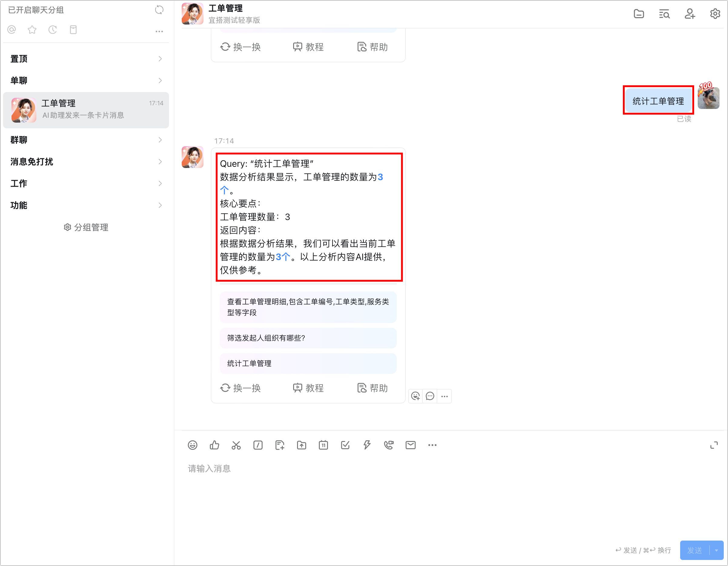
Task: Select the 工单管理 conversation in list
Action: click(x=86, y=110)
